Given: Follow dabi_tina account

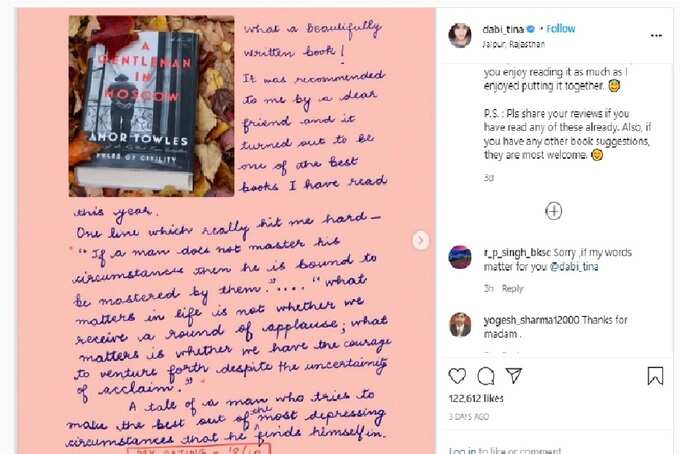Looking at the screenshot, I should pos(561,29).
